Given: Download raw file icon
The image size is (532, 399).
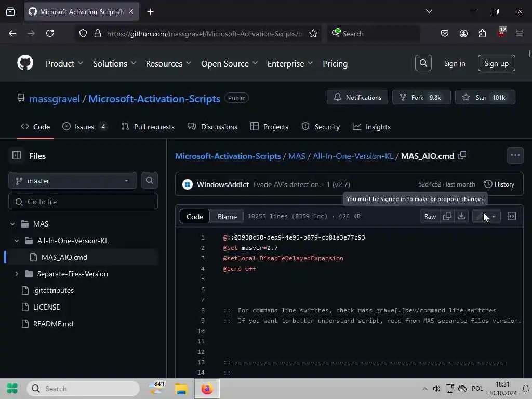Looking at the screenshot, I should 461,216.
